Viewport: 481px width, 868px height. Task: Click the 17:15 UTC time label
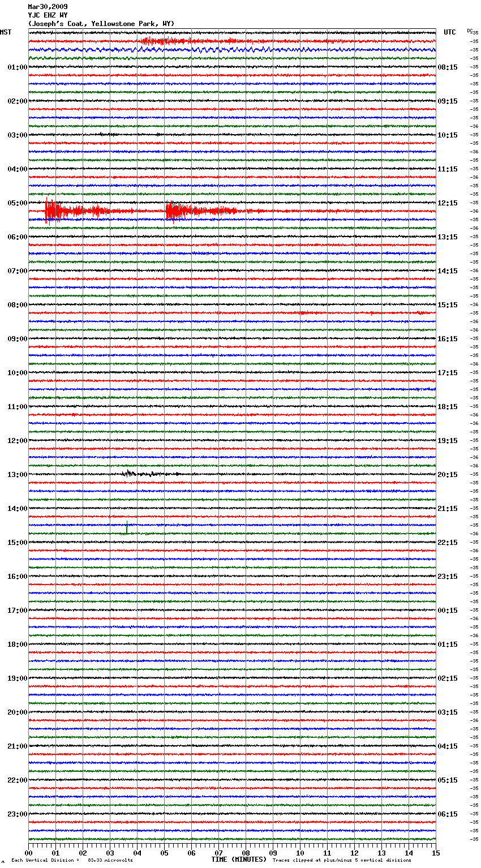click(x=448, y=373)
